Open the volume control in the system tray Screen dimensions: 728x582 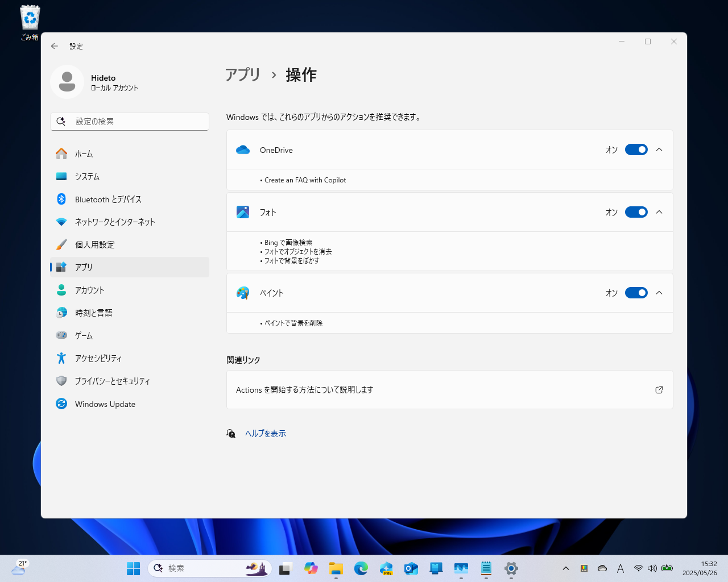point(652,568)
